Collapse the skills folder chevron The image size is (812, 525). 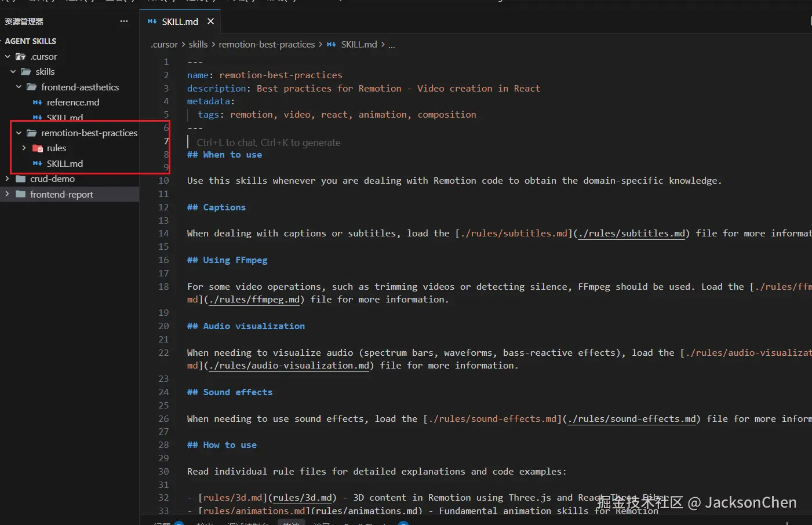click(13, 72)
